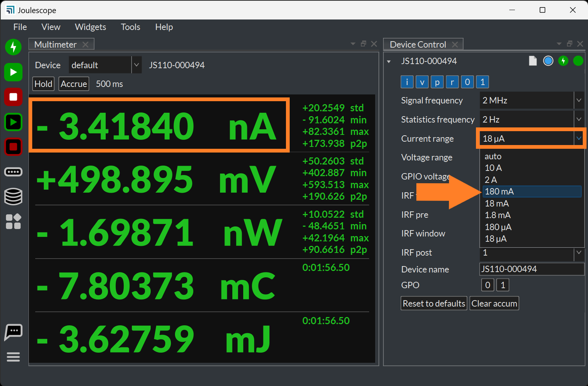Open the Signal frequency 2 MHz dropdown
The image size is (588, 386).
point(532,100)
